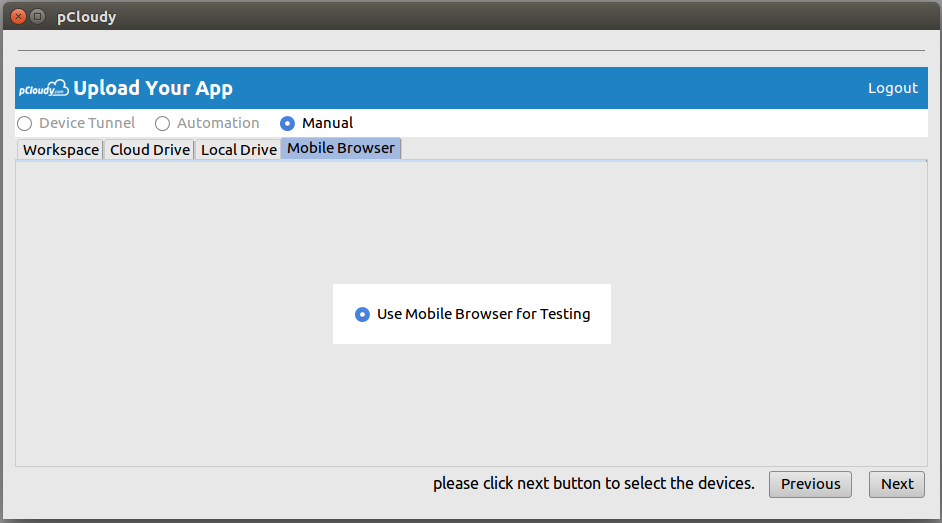This screenshot has height=523, width=942.
Task: Click the Upload Your App heading
Action: pos(153,88)
